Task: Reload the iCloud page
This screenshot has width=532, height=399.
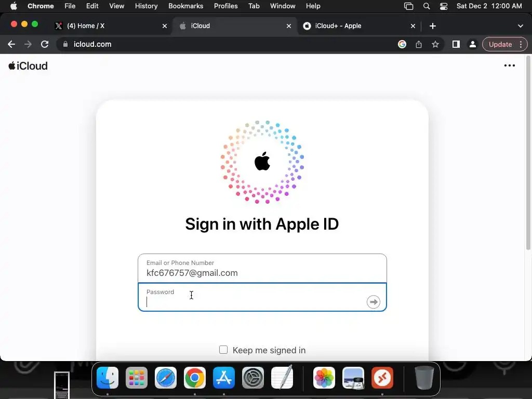Action: tap(45, 44)
